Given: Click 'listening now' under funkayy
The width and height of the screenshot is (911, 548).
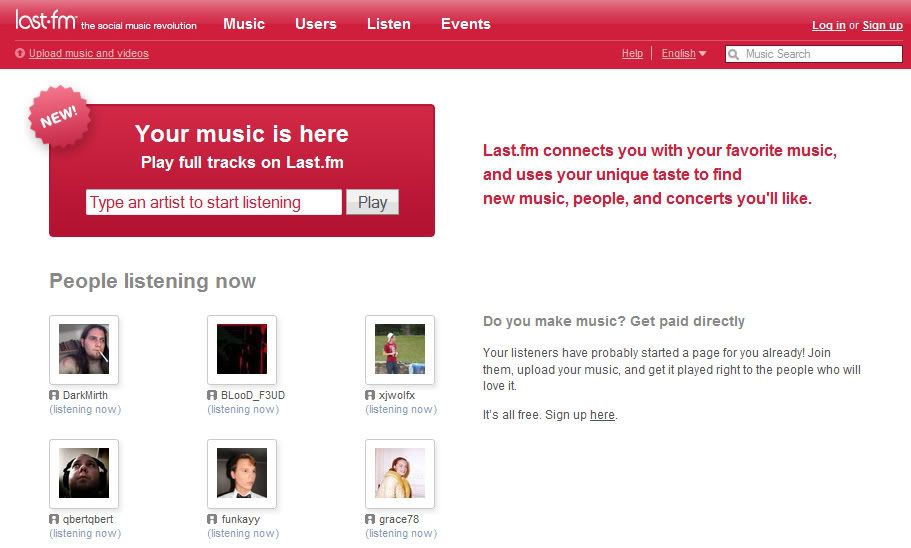Looking at the screenshot, I should tap(243, 533).
